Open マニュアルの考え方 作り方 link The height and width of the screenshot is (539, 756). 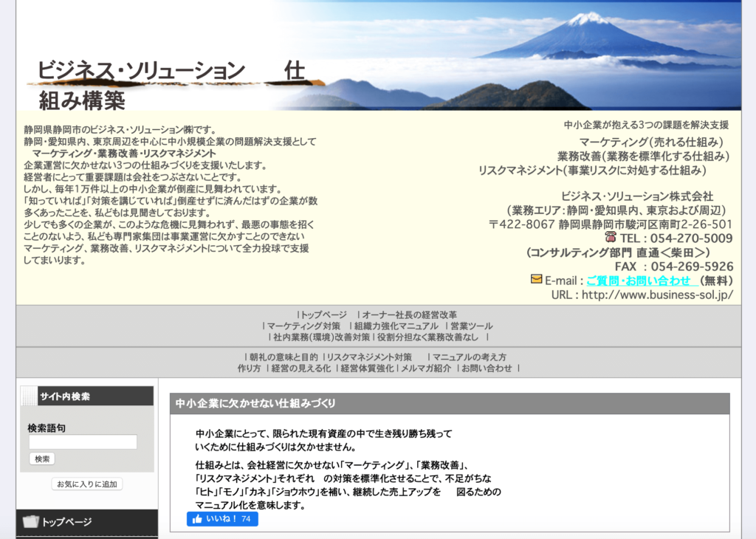tap(469, 357)
